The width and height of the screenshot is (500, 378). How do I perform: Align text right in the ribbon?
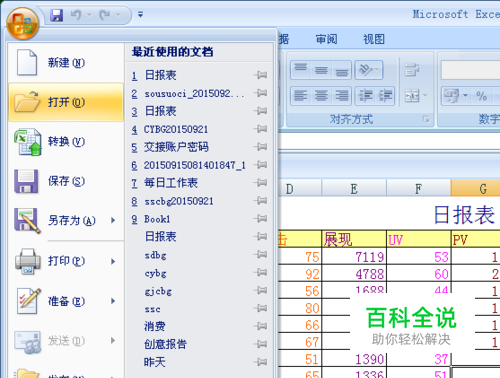(342, 96)
